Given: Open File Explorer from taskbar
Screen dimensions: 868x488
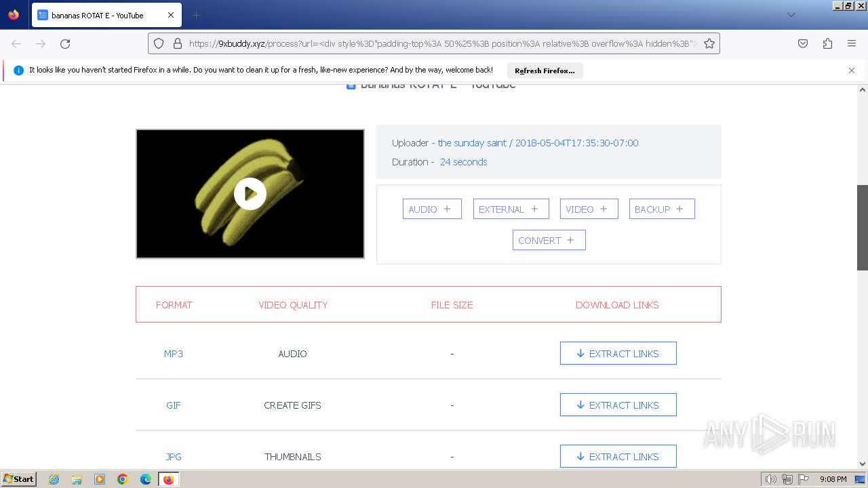Looking at the screenshot, I should (x=77, y=479).
